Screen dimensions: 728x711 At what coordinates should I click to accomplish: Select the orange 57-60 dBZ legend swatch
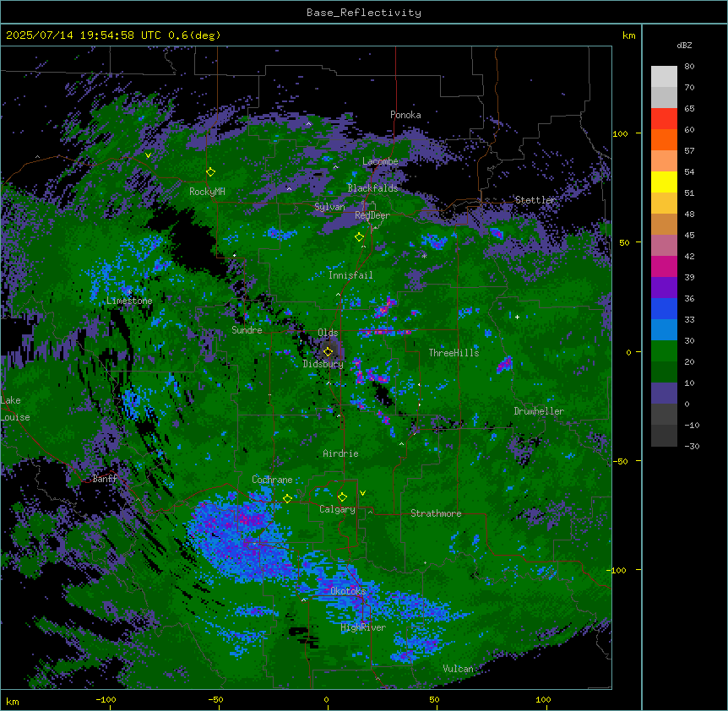(x=664, y=139)
